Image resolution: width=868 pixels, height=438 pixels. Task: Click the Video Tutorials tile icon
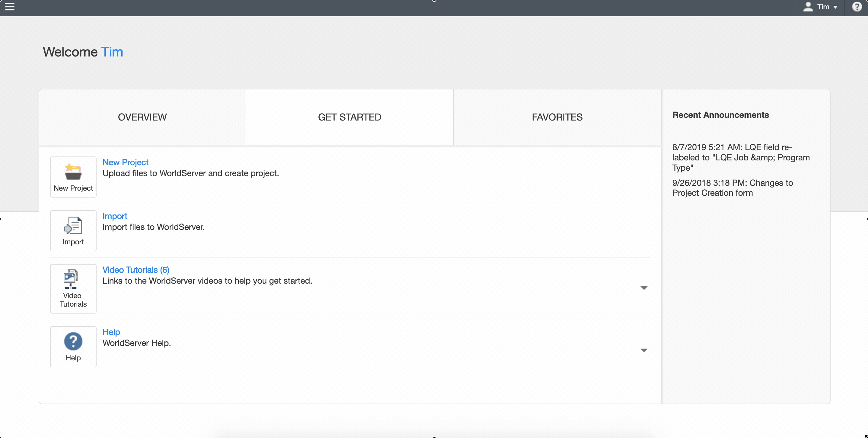(73, 289)
